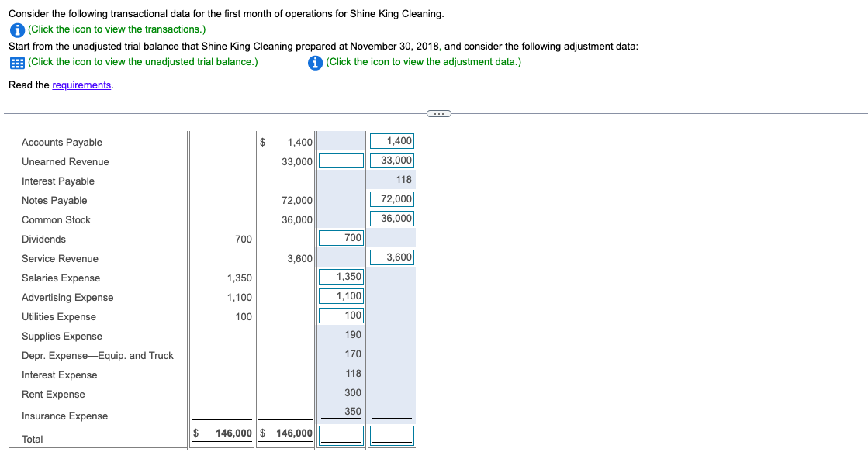The width and height of the screenshot is (868, 466).
Task: Click the credit total input box
Action: click(x=392, y=437)
